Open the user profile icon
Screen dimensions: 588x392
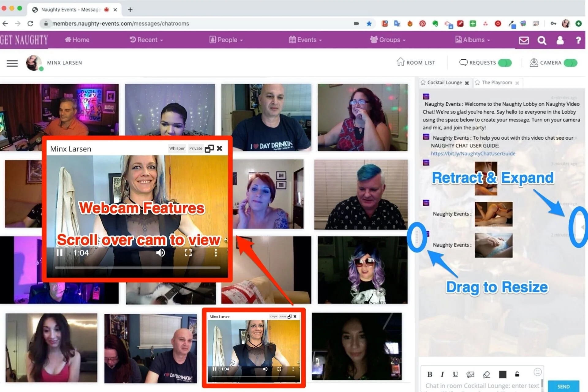pyautogui.click(x=560, y=40)
